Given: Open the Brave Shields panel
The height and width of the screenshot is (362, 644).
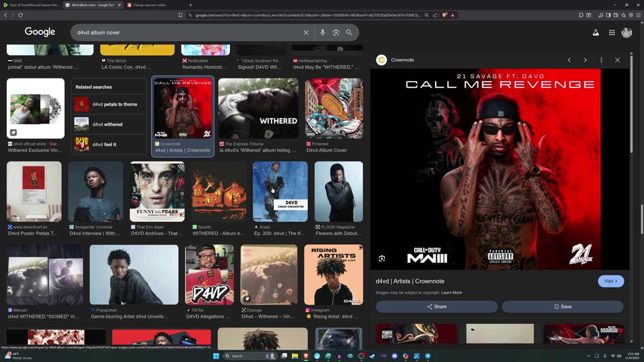Looking at the screenshot, I should coord(445,15).
